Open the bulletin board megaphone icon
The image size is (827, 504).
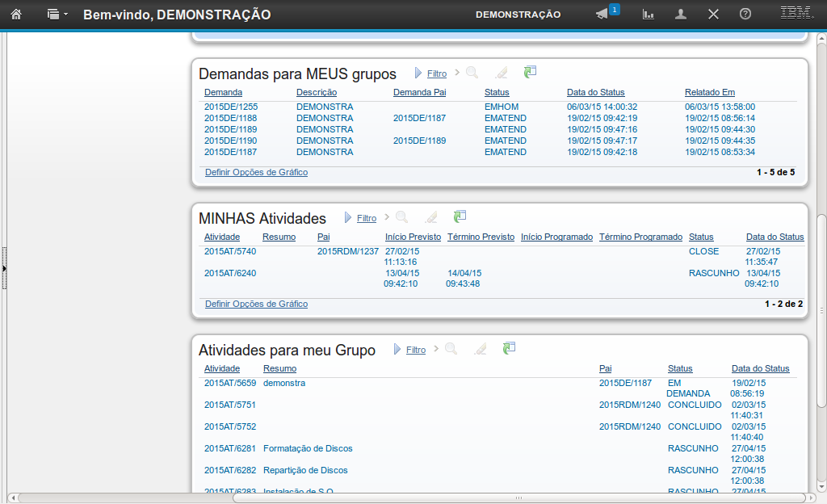click(602, 15)
